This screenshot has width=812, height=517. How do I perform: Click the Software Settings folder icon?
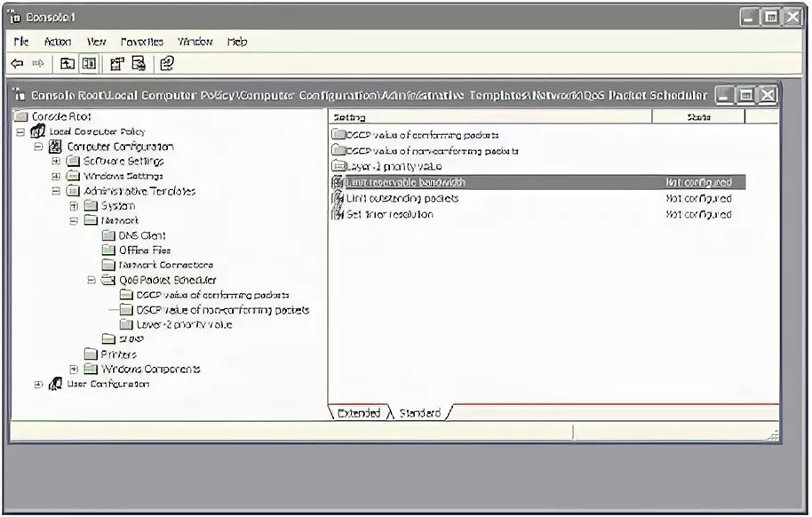coord(73,161)
